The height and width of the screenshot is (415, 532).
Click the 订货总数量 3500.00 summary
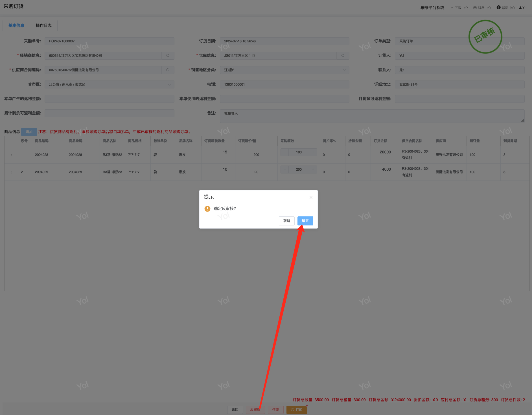click(x=311, y=400)
